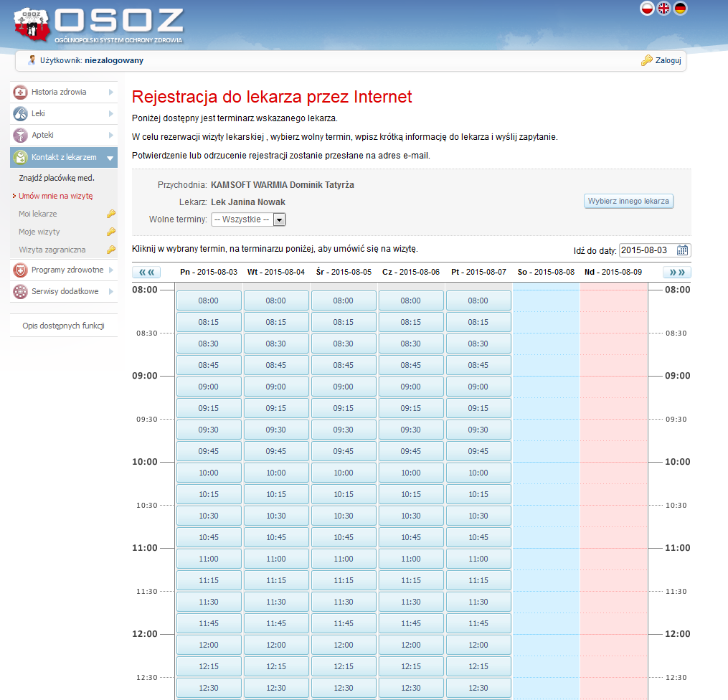Click Wybierz innego lekarza button

pyautogui.click(x=628, y=202)
